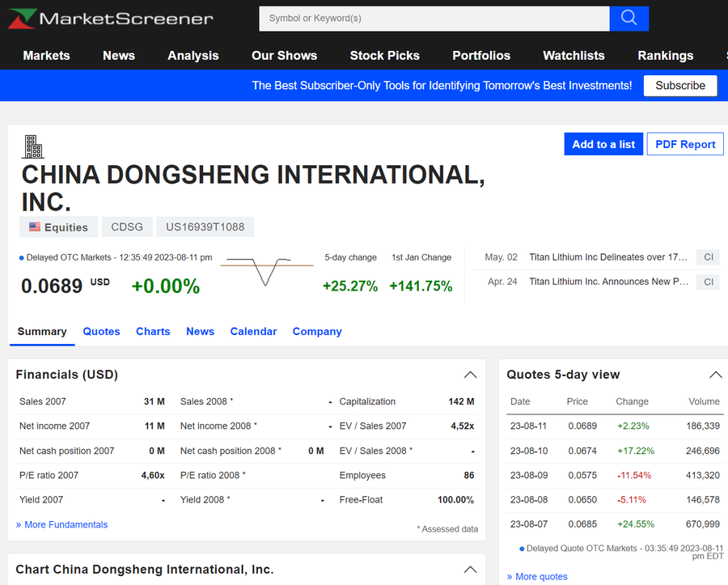Click the Volume column header
The width and height of the screenshot is (728, 585).
pos(704,401)
